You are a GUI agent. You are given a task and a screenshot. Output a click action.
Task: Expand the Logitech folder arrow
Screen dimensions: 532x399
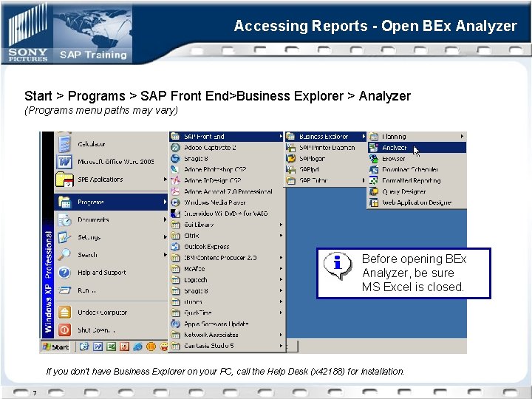coord(281,279)
